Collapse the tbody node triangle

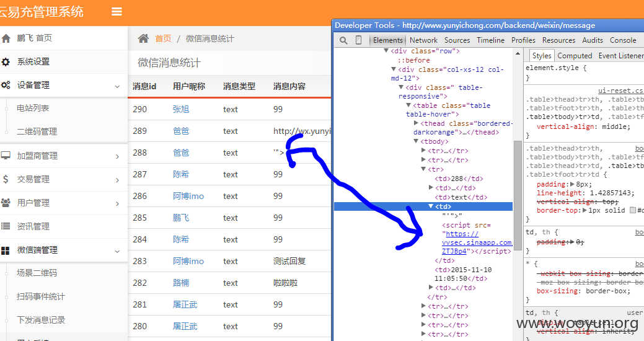(x=416, y=141)
